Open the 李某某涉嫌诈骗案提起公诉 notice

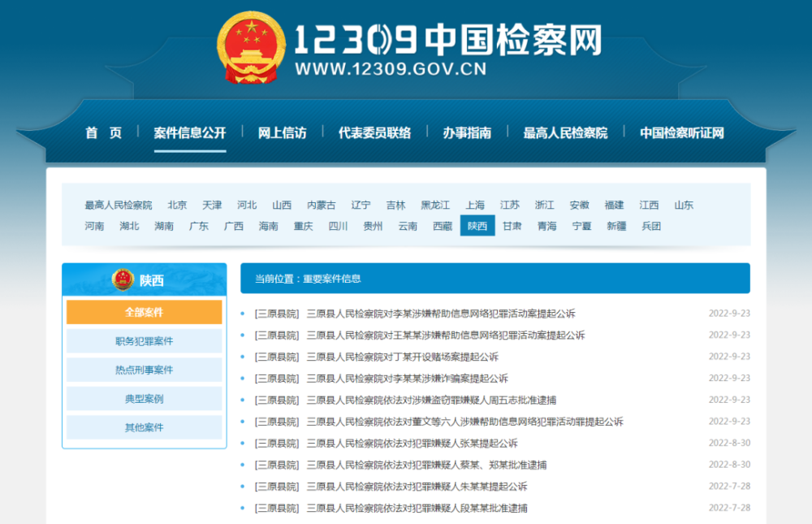tap(407, 379)
